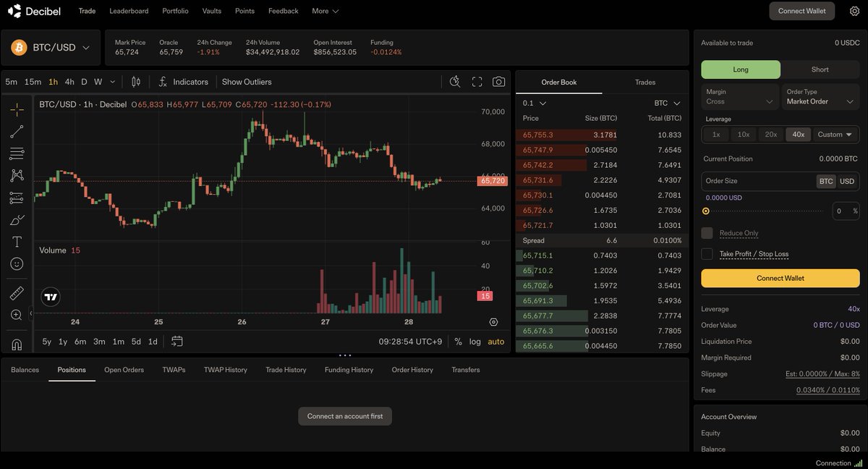Open the Portfolio page
Screen dimensions: 868x469
tap(175, 11)
